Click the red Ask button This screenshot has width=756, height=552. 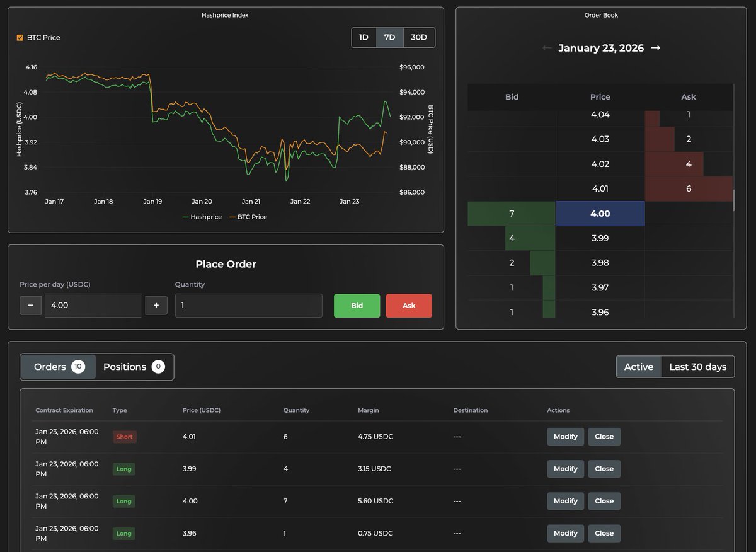tap(409, 306)
